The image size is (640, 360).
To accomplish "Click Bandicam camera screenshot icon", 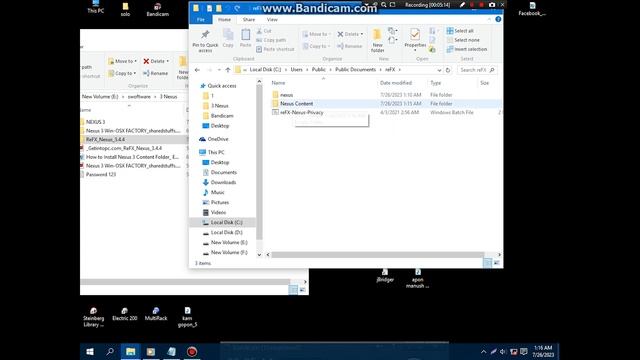I will 492,5.
